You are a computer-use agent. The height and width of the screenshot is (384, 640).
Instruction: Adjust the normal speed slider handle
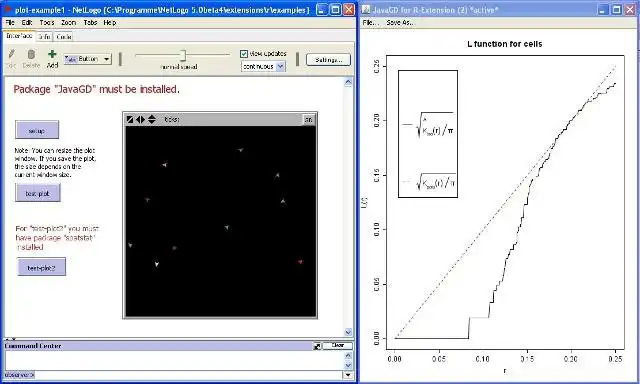point(183,55)
